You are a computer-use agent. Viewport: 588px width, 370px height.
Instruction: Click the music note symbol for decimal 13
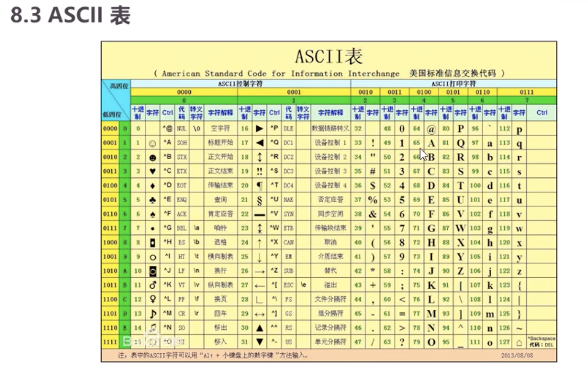pos(153,314)
